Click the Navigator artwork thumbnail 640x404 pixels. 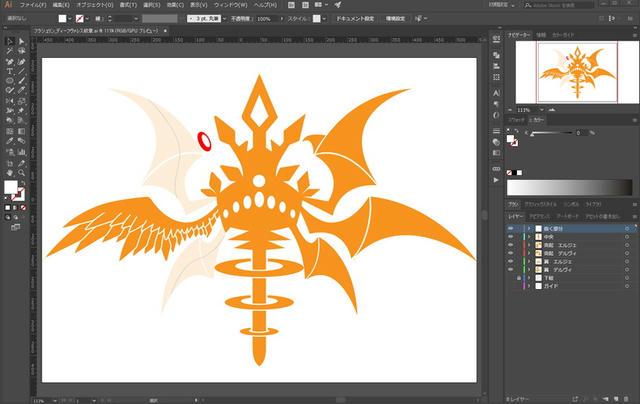point(577,73)
